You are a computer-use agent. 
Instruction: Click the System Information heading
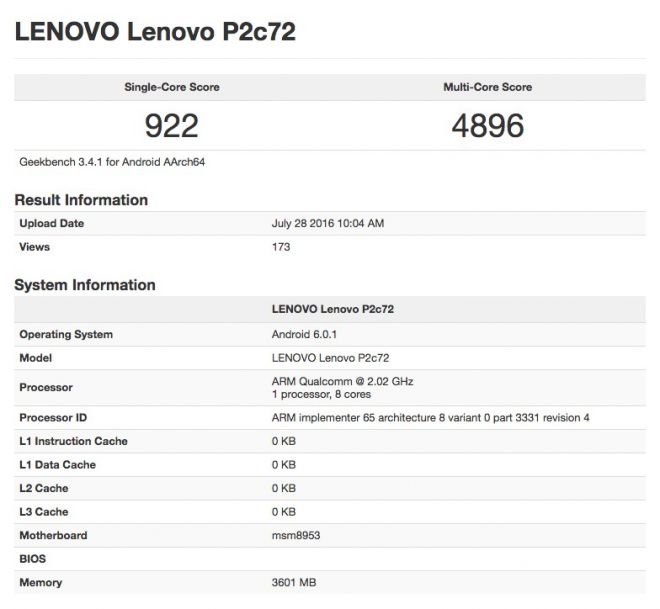pos(85,285)
